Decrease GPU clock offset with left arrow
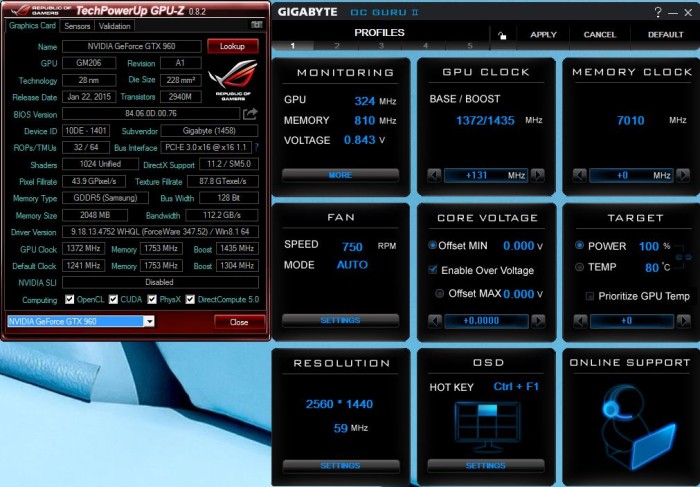This screenshot has width=700, height=487. [434, 175]
